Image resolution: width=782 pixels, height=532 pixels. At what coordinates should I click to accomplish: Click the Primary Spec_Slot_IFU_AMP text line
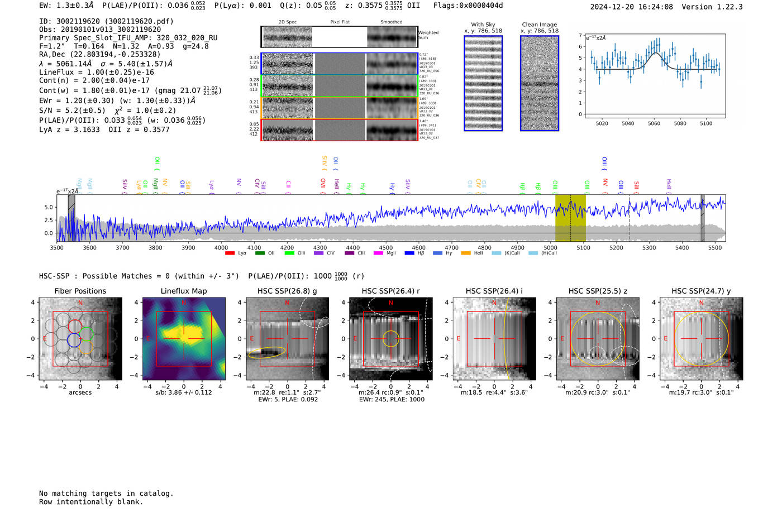[x=128, y=38]
